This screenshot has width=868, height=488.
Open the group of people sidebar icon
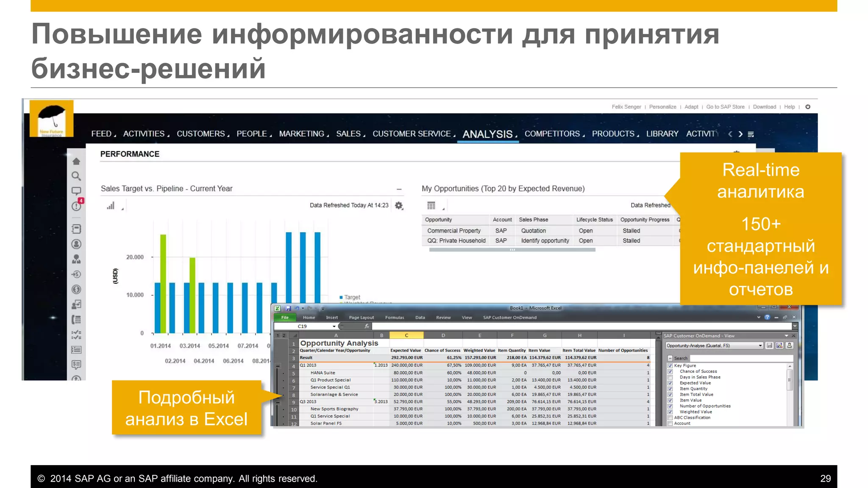[76, 259]
